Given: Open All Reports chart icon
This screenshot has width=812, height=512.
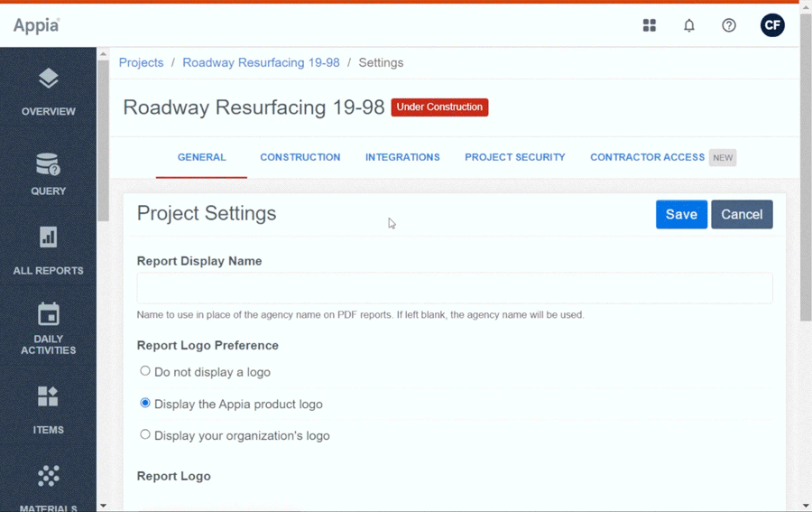Looking at the screenshot, I should click(48, 237).
